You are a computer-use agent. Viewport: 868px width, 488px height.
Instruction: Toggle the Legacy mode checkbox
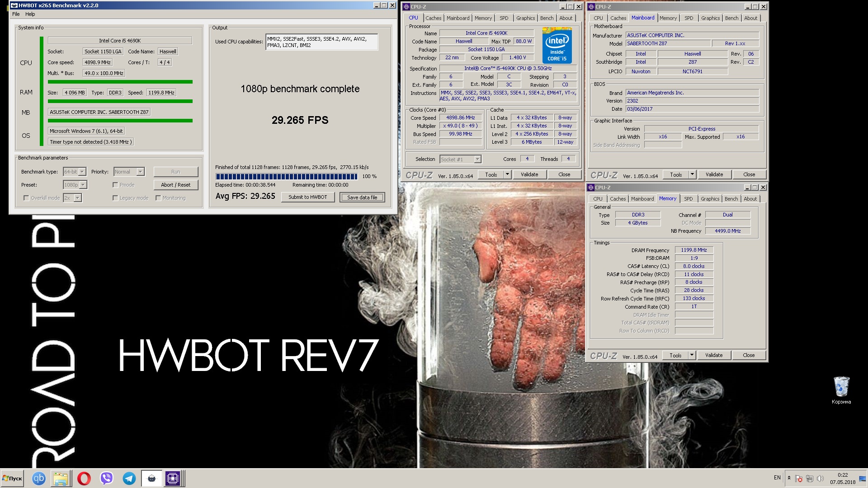point(115,198)
